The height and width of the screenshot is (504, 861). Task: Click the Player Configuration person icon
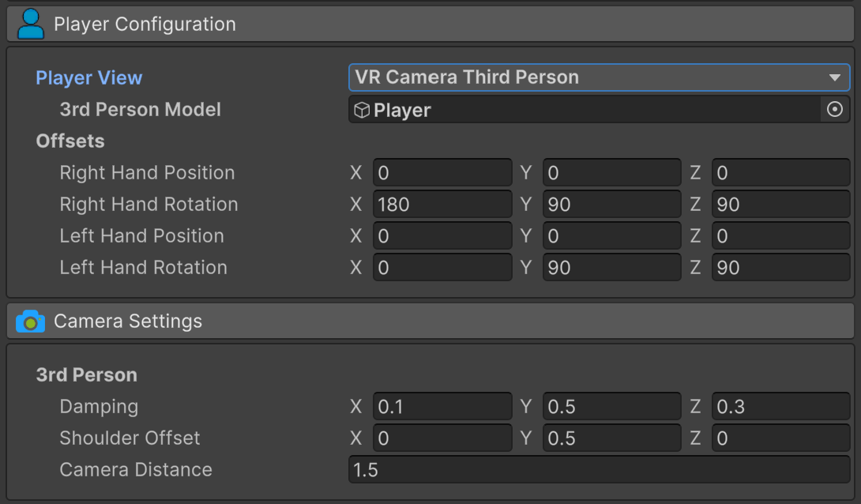click(31, 24)
